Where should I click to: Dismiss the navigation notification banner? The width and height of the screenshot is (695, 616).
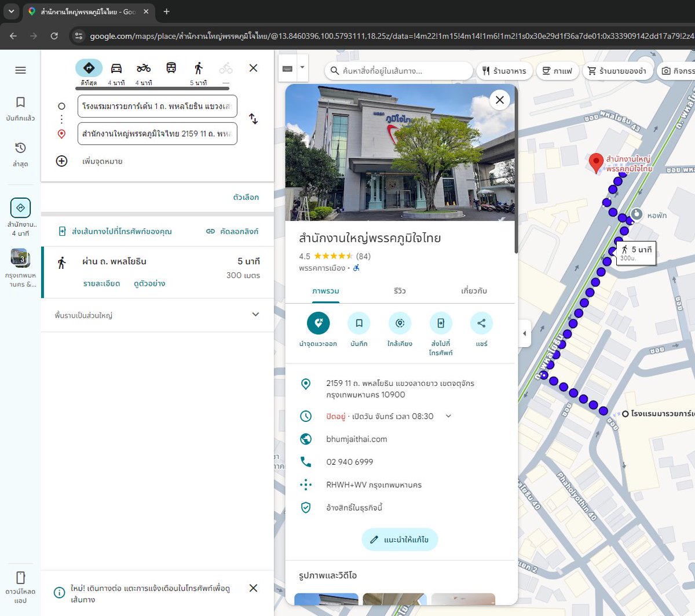(253, 588)
